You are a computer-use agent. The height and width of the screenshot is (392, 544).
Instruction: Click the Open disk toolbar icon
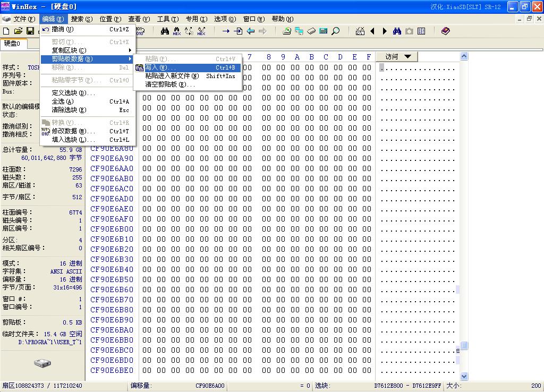tap(287, 31)
